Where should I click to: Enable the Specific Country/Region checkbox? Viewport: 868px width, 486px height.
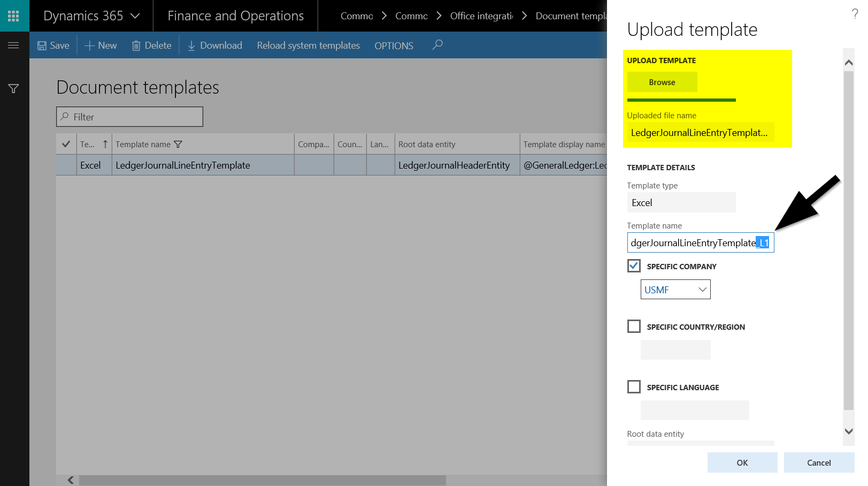pos(634,326)
